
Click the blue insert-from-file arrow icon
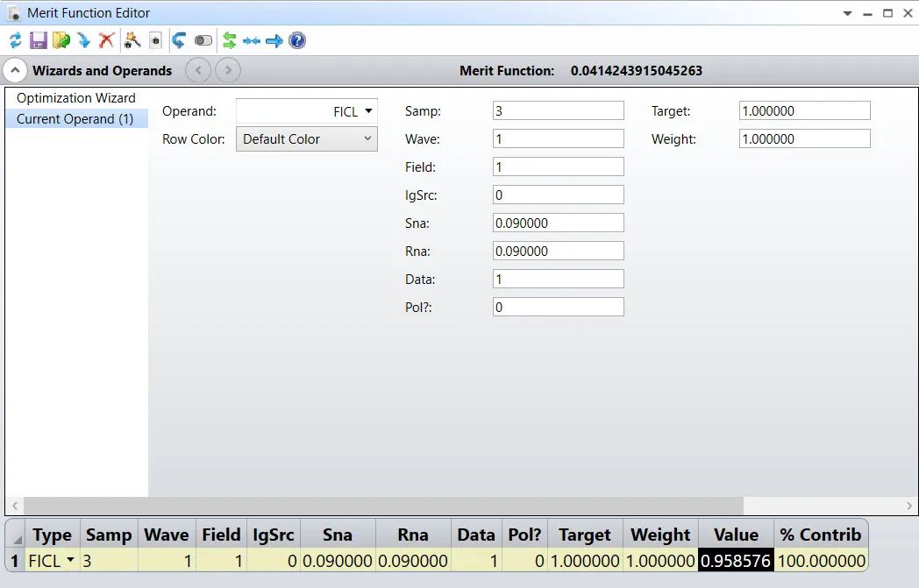coord(84,40)
